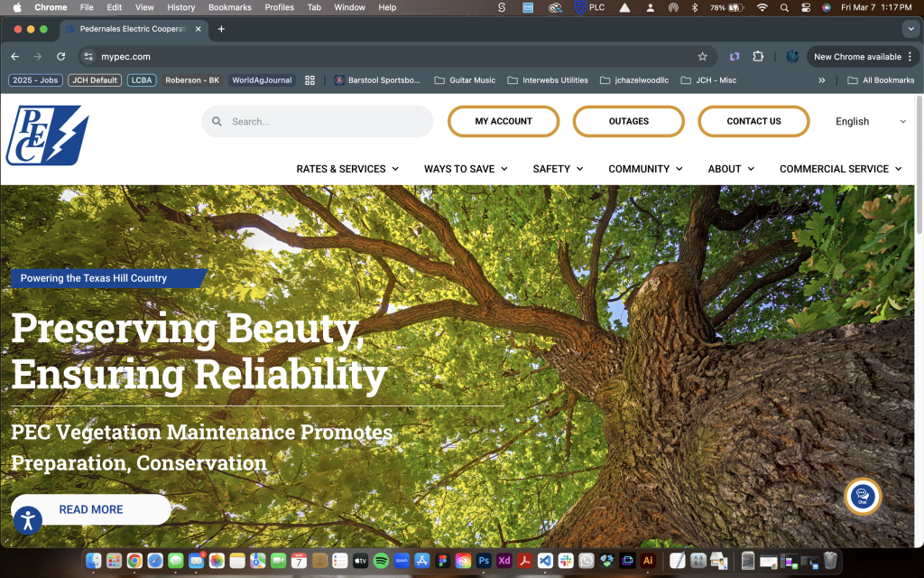Open Spotify from the dock
The image size is (924, 578).
coord(381,561)
